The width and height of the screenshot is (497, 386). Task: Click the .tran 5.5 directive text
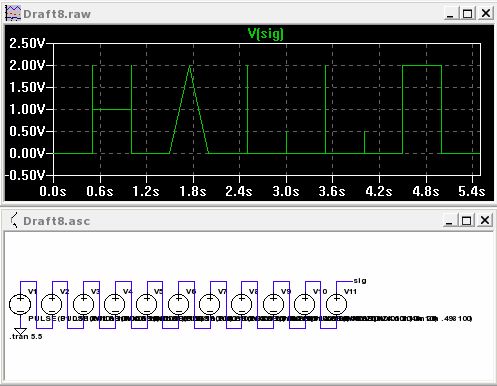pos(26,336)
